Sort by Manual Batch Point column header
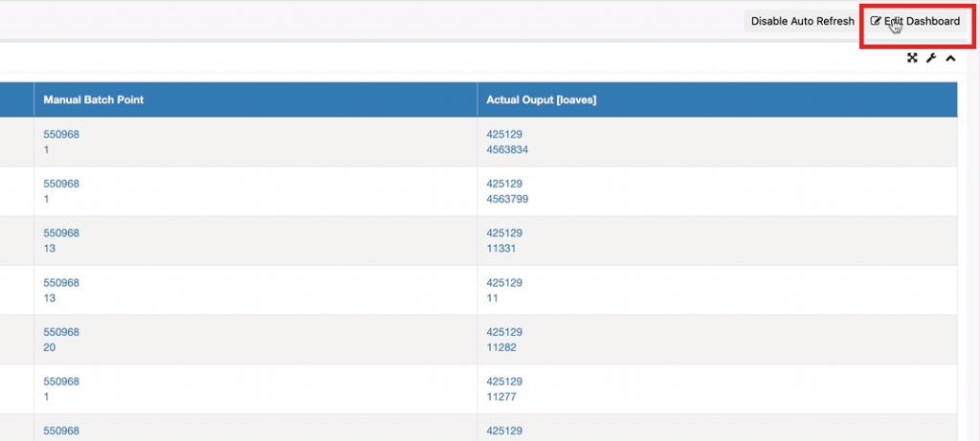This screenshot has height=441, width=980. click(94, 99)
